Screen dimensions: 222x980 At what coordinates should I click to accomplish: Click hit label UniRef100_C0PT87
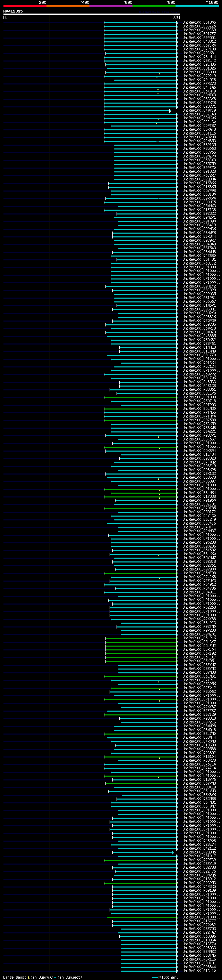(199, 125)
